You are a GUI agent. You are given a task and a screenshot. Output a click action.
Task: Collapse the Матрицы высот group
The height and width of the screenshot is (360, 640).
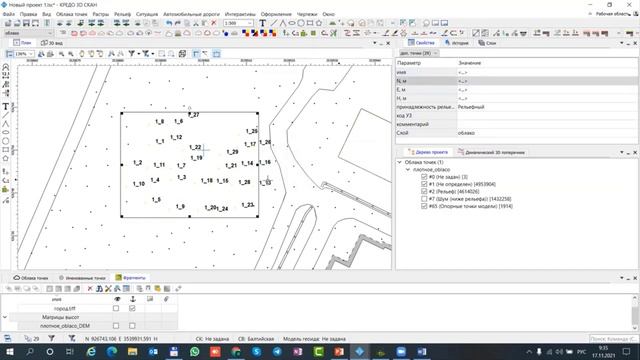pos(5,317)
